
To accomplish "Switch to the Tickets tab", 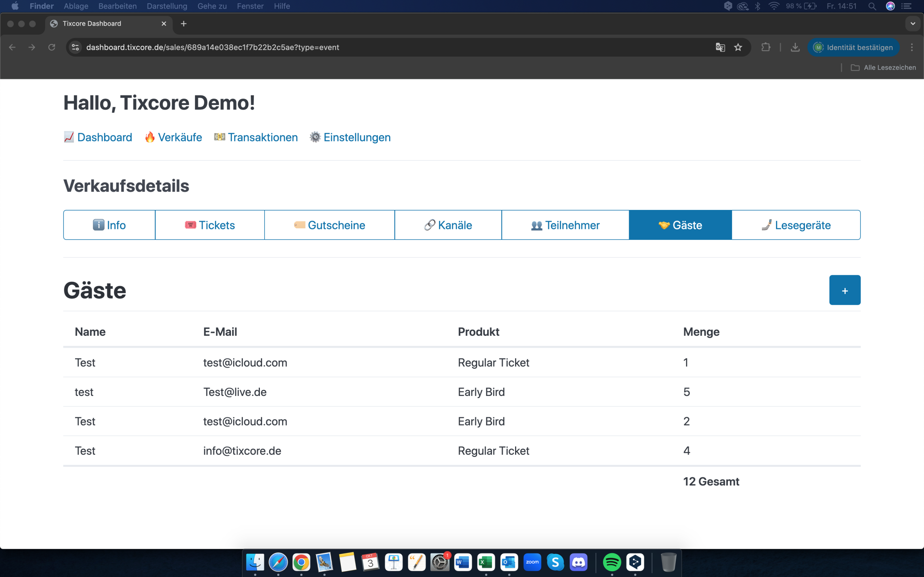I will point(210,225).
